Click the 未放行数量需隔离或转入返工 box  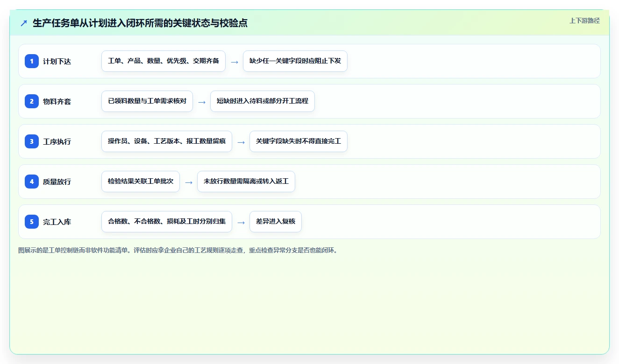tap(246, 182)
